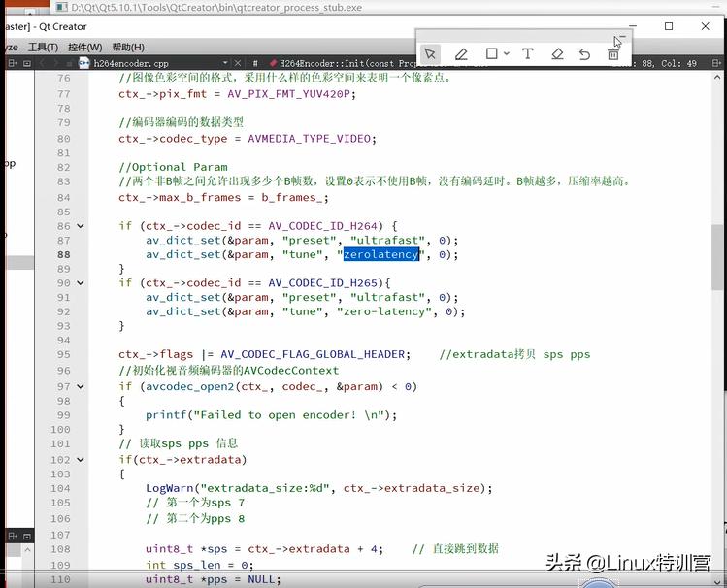Minimize the annotation toolbar
This screenshot has width=727, height=588.
point(622,37)
